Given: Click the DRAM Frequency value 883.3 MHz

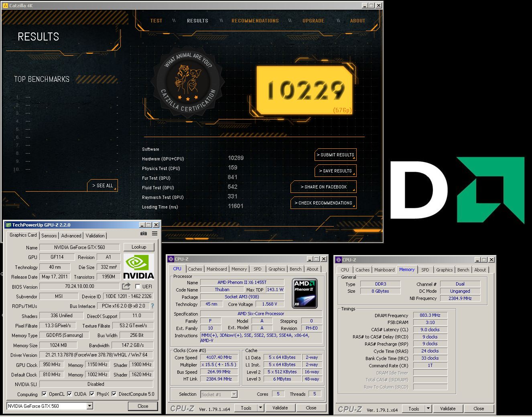Looking at the screenshot, I should (430, 315).
